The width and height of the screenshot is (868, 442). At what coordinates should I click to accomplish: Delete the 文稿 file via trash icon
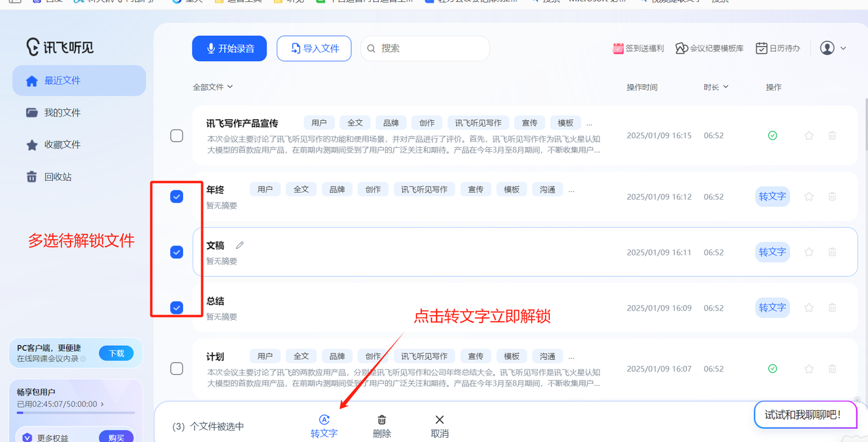pyautogui.click(x=832, y=252)
